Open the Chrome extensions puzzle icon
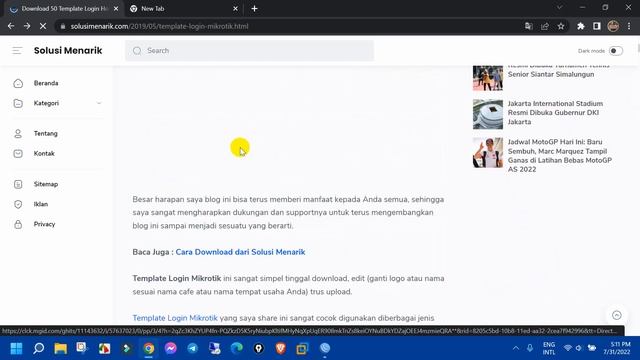Screen dimensions: 640x360 click(x=580, y=26)
